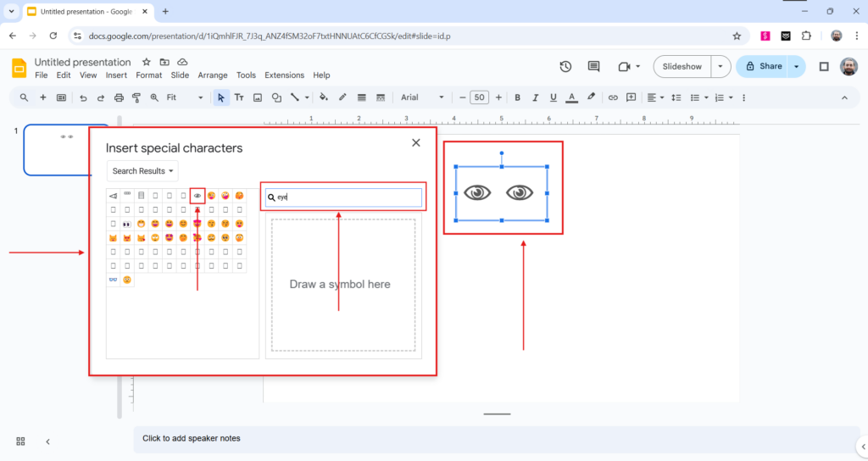The width and height of the screenshot is (868, 461).
Task: Click the Insert image icon
Action: 258,97
